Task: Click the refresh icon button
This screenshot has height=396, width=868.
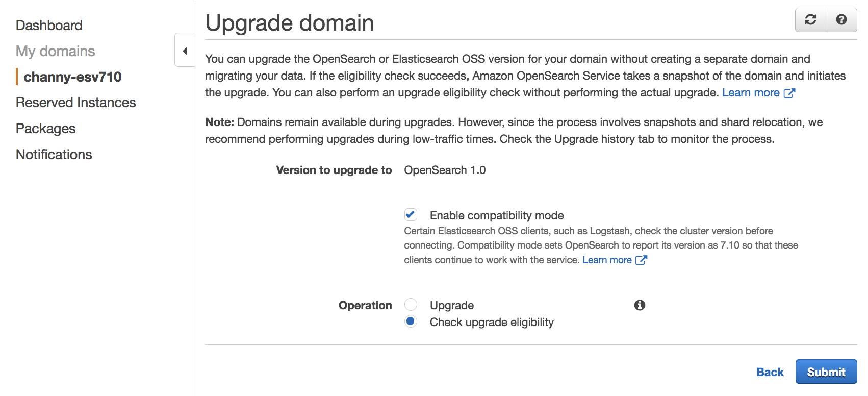Action: pyautogui.click(x=810, y=20)
